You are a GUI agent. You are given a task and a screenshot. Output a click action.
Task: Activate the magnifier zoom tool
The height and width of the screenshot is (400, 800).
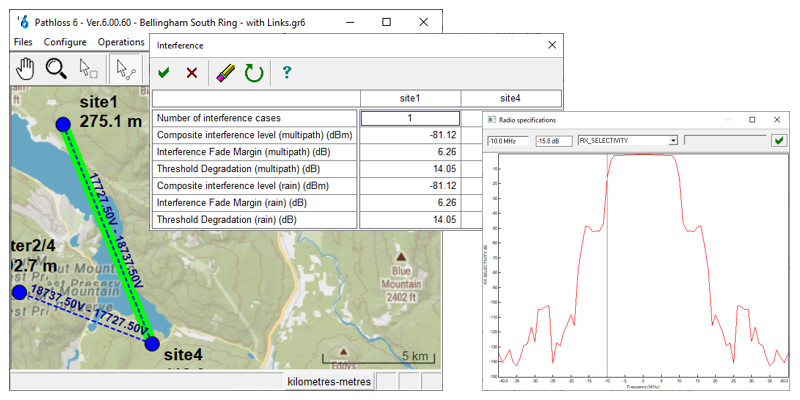coord(56,69)
